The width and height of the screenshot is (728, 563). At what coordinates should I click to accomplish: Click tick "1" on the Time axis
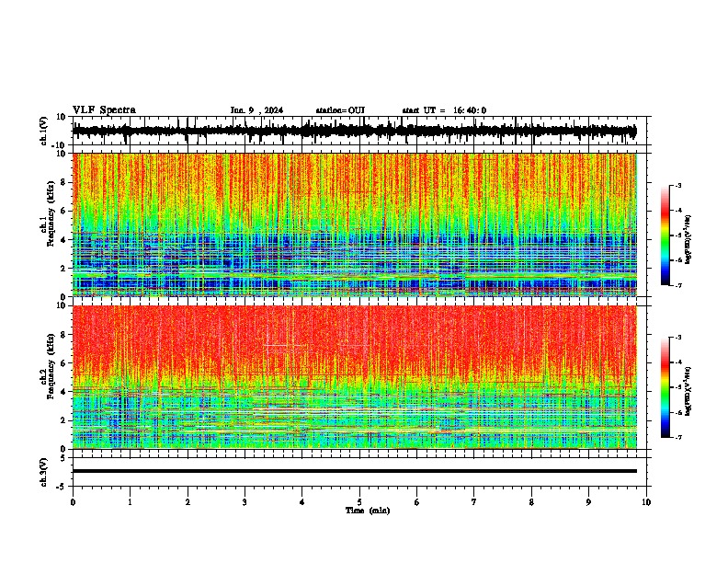[130, 502]
